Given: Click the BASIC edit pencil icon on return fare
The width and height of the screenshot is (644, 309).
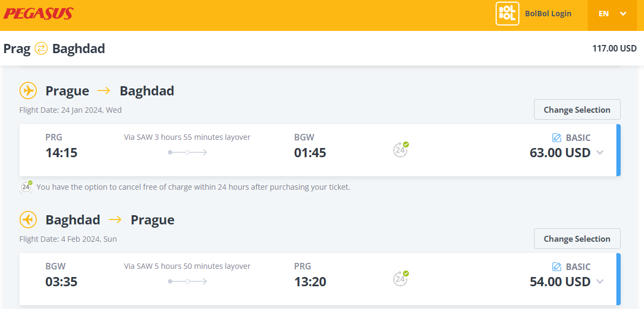Looking at the screenshot, I should [556, 267].
